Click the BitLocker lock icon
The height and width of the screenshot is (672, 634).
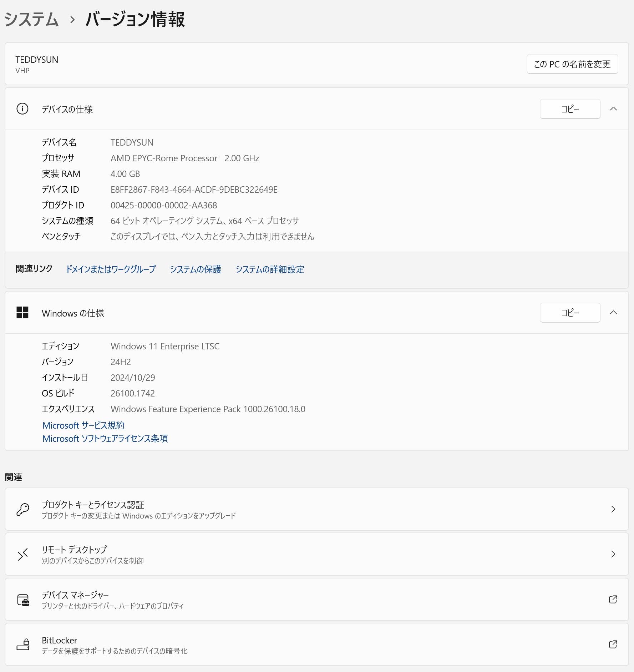(23, 645)
